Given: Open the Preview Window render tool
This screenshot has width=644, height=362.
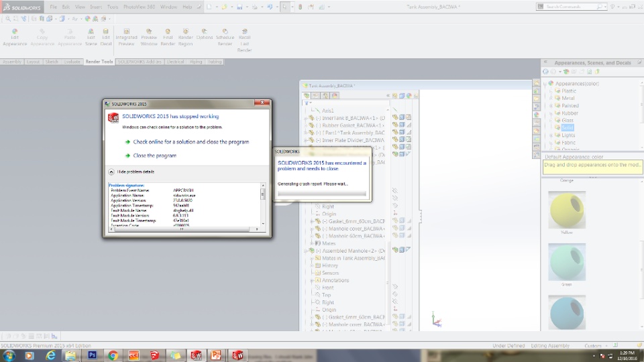Looking at the screenshot, I should pyautogui.click(x=149, y=38).
